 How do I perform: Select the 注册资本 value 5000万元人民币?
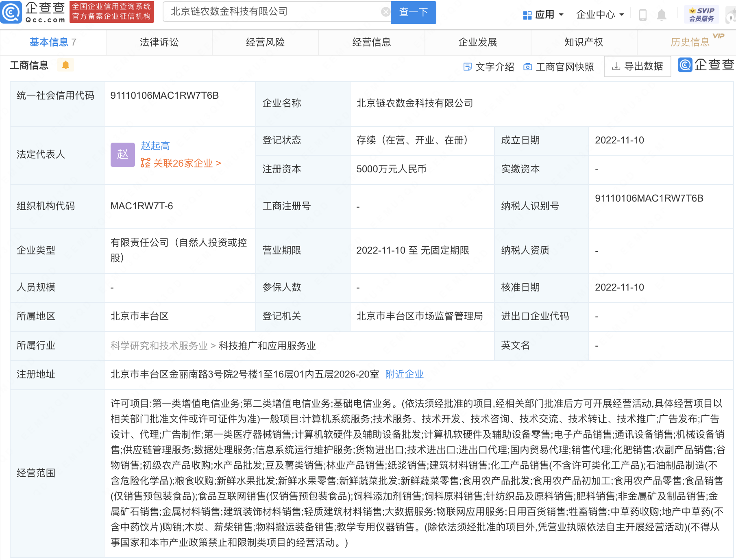tap(392, 169)
